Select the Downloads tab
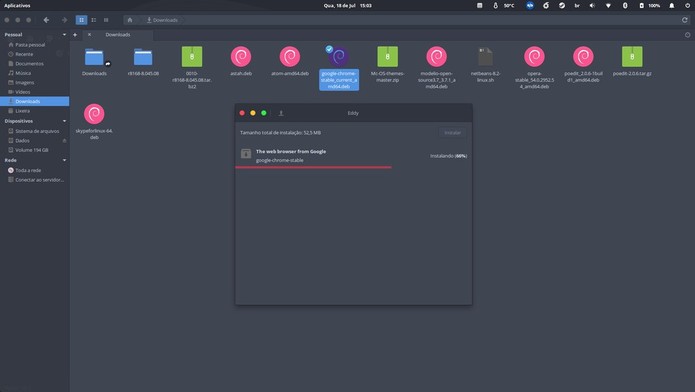This screenshot has height=392, width=695. pyautogui.click(x=118, y=35)
